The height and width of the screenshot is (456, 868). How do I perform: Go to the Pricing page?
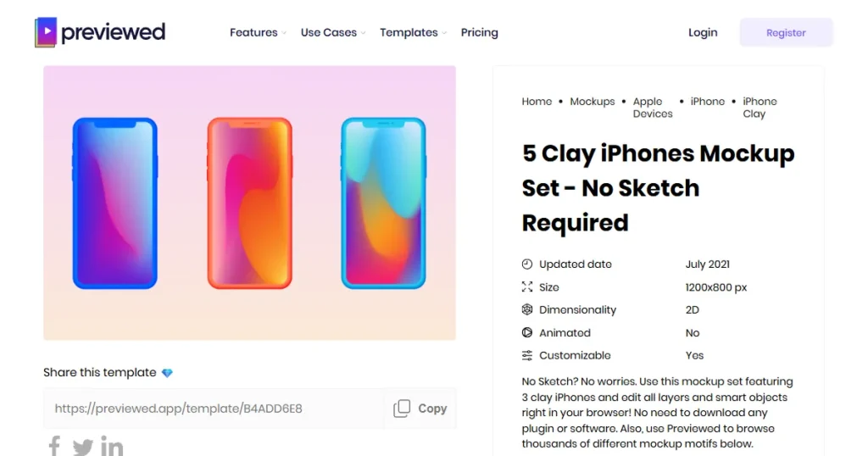tap(480, 33)
